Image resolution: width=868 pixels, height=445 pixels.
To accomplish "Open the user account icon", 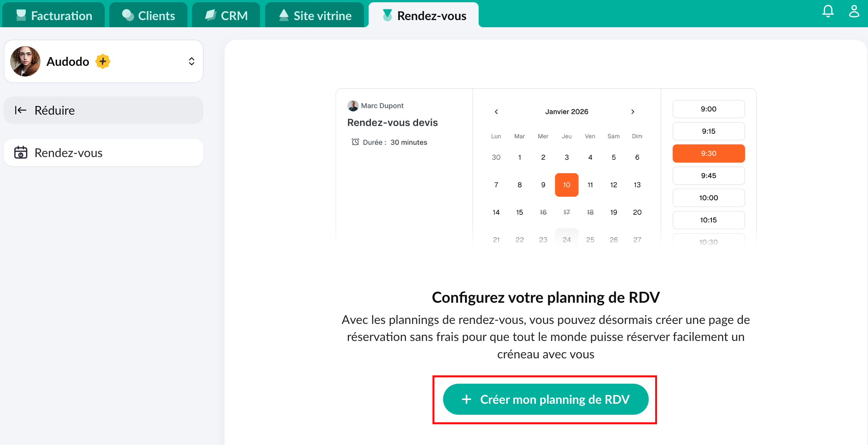I will coord(854,11).
